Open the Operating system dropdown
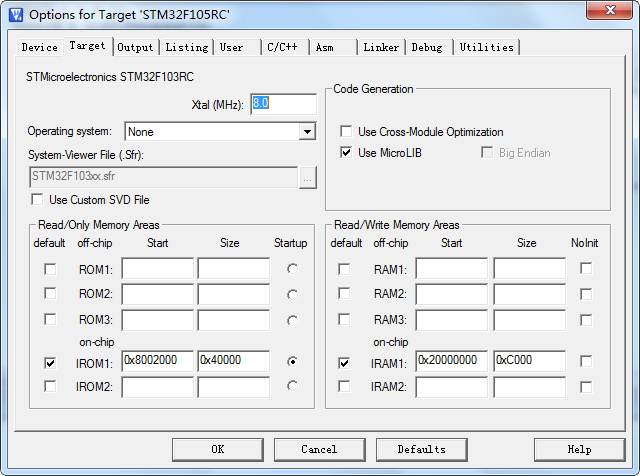 point(307,132)
